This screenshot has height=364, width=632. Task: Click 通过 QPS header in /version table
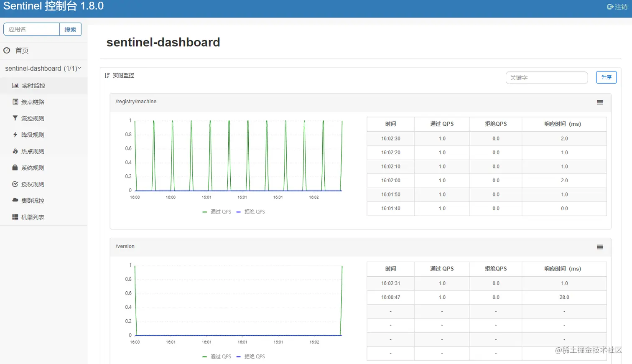(x=442, y=269)
